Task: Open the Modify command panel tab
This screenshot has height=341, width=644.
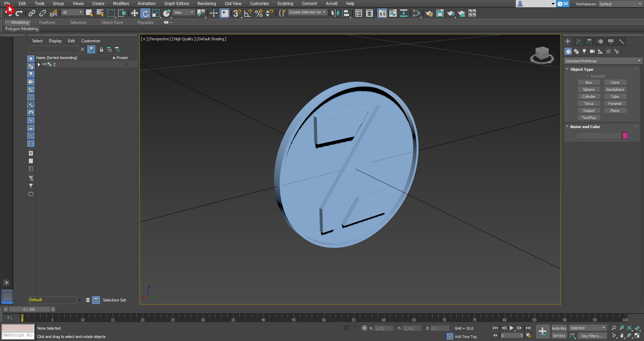Action: (x=579, y=41)
